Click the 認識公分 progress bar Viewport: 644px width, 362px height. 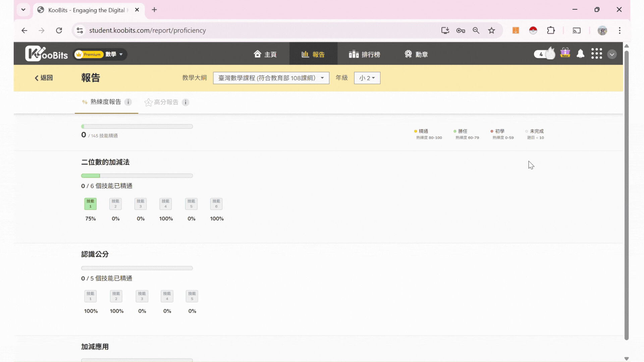[137, 268]
